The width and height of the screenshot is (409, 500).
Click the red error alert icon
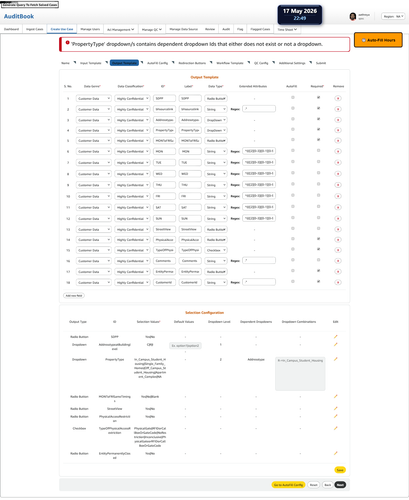67,43
